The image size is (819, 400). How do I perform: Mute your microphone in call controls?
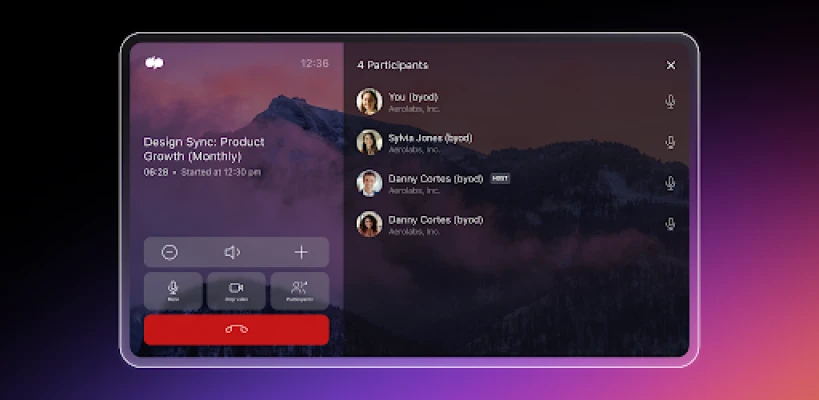pyautogui.click(x=173, y=290)
